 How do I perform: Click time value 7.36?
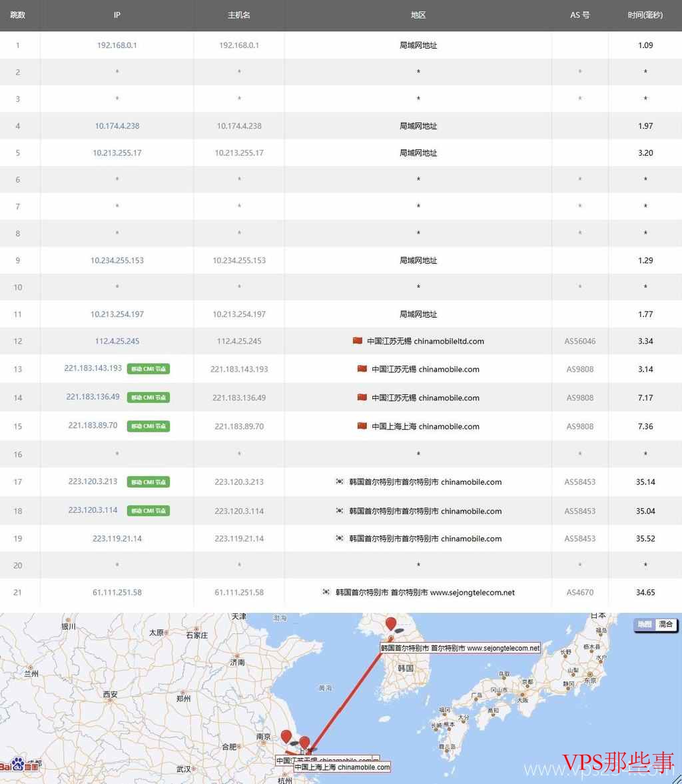[x=645, y=426]
